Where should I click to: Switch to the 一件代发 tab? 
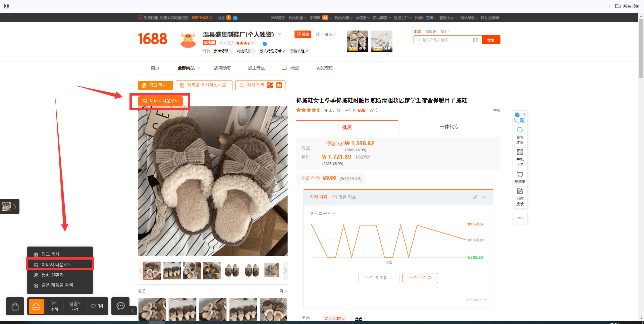[x=449, y=127]
